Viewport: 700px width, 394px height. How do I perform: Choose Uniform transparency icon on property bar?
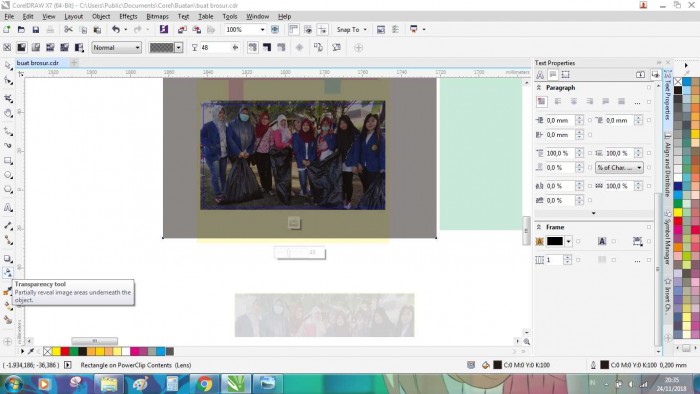click(x=21, y=47)
